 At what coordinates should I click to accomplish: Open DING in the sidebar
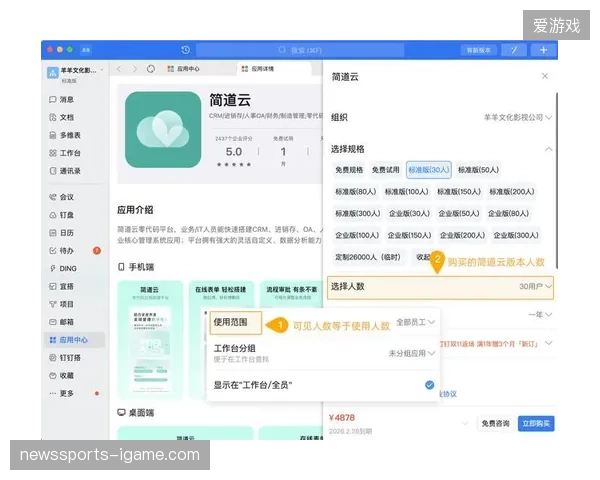[x=63, y=269]
